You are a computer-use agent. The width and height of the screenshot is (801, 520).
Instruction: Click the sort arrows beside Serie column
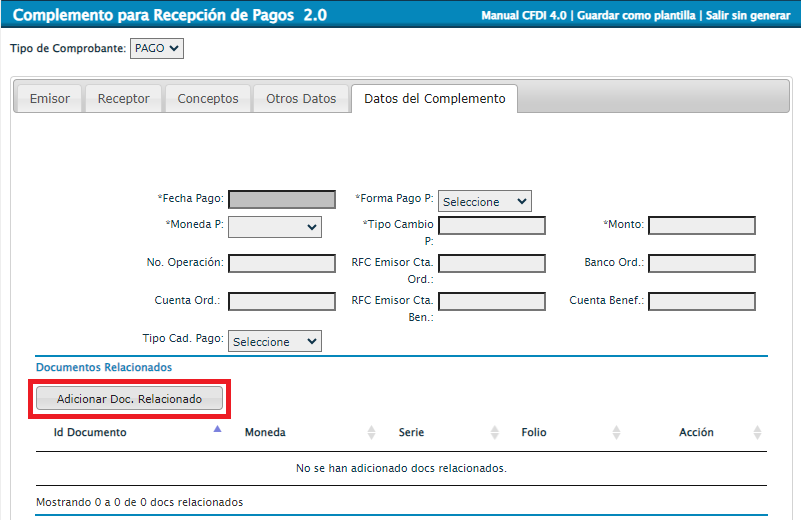pos(494,432)
